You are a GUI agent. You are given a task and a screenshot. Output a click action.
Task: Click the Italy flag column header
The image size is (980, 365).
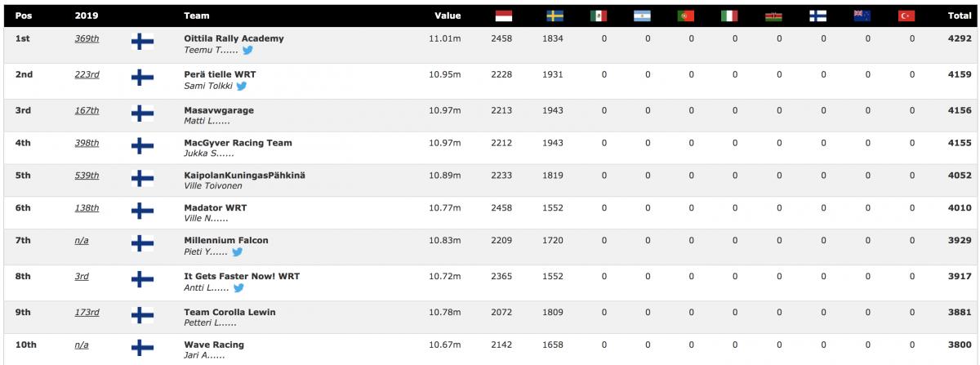tap(729, 16)
